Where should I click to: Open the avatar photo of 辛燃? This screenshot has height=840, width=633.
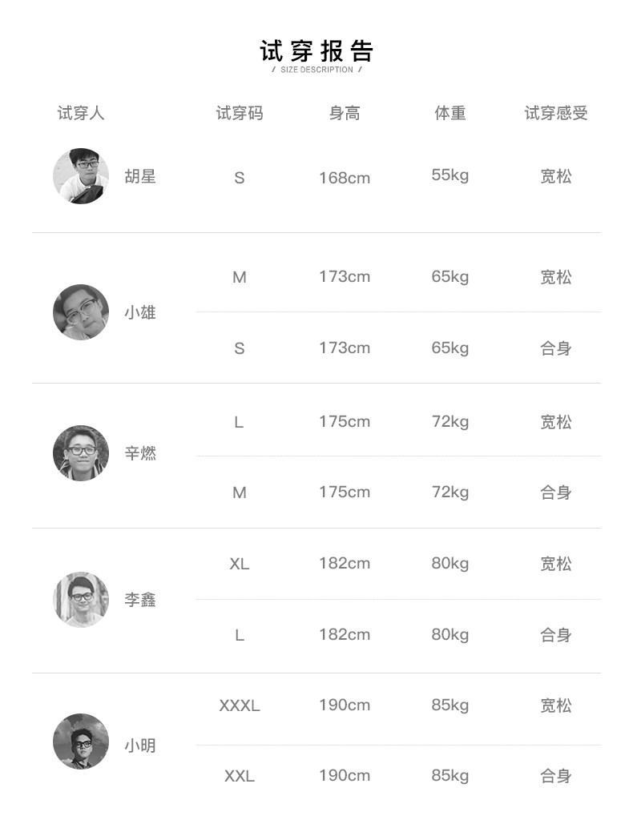pos(81,453)
